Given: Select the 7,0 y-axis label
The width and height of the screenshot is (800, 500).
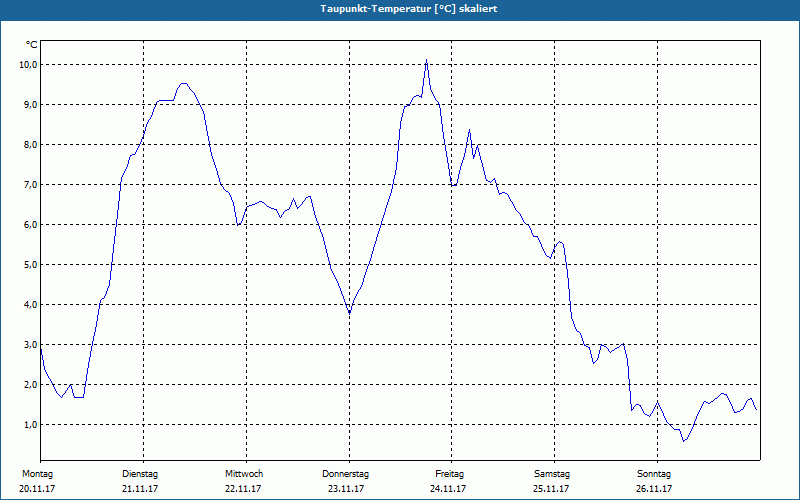Looking at the screenshot, I should (30, 185).
